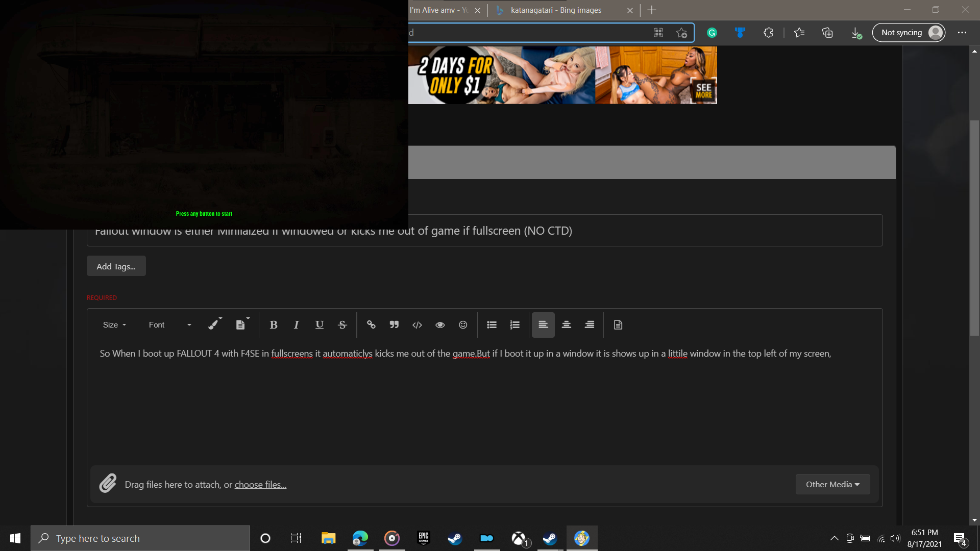This screenshot has height=551, width=980.
Task: Open the paste options document dropdown
Action: tap(242, 324)
